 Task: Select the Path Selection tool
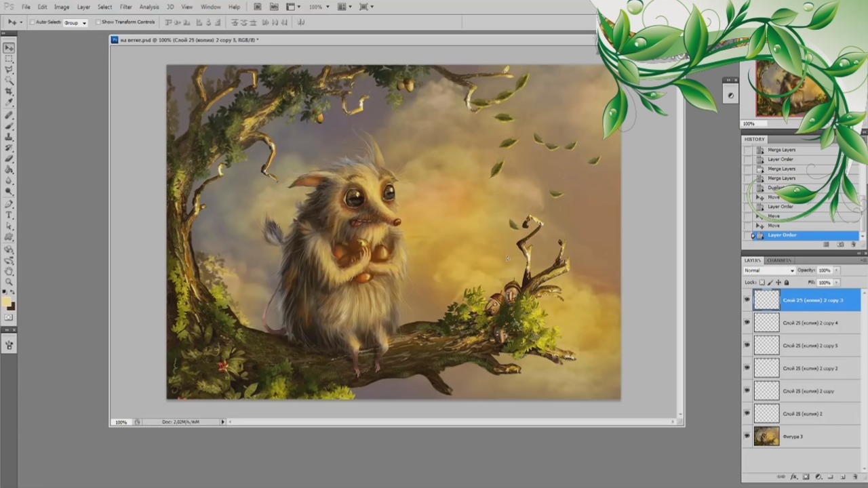(9, 226)
